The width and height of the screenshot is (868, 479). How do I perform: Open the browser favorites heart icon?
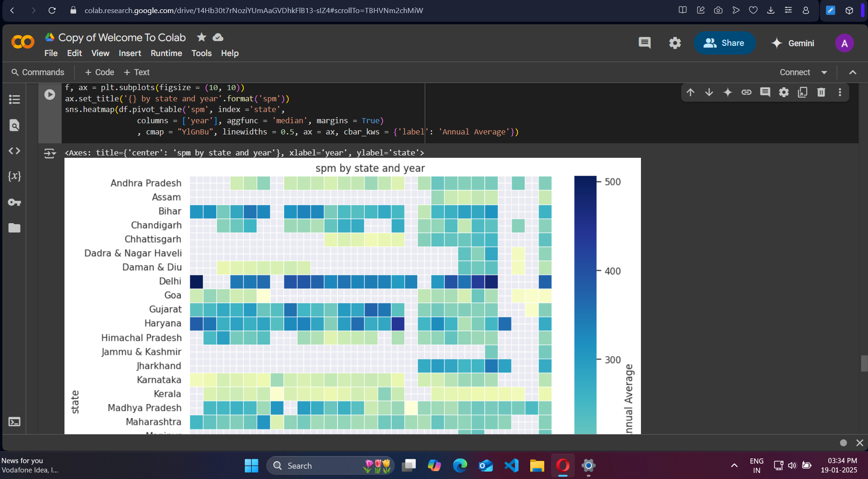(753, 10)
